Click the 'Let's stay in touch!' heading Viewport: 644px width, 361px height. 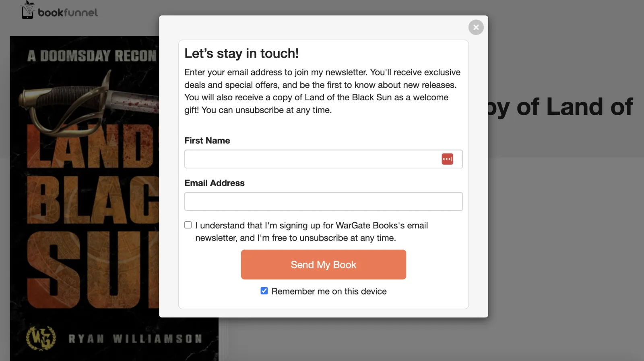pyautogui.click(x=242, y=54)
